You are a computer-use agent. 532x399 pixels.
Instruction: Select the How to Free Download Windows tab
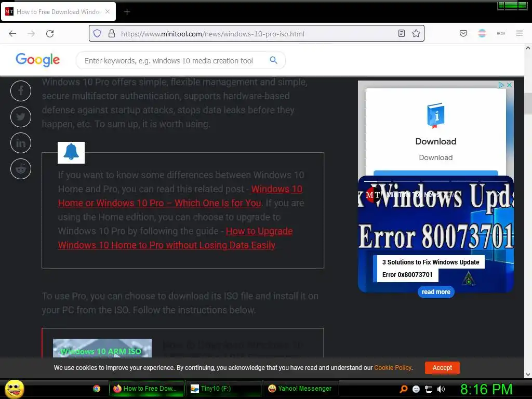pos(58,12)
